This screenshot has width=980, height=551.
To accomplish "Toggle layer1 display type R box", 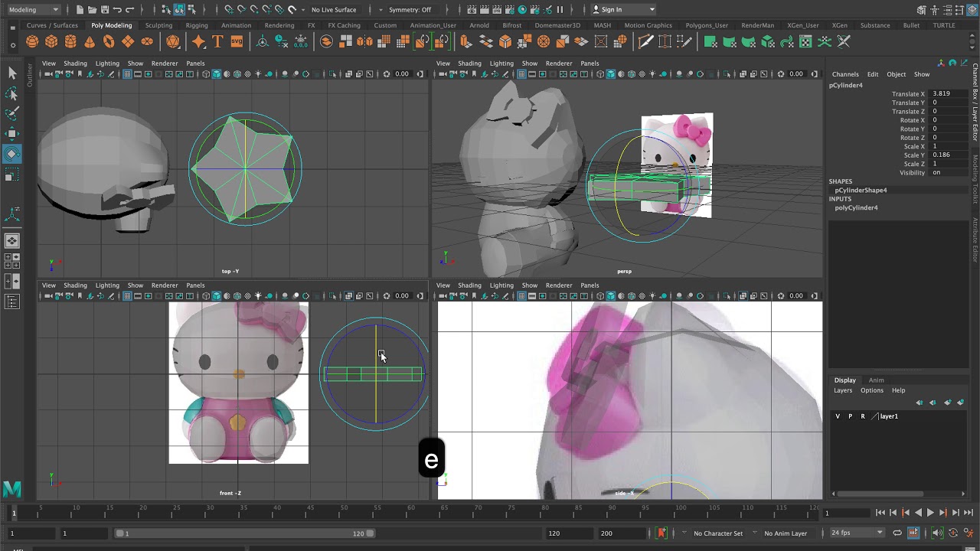I will click(863, 416).
